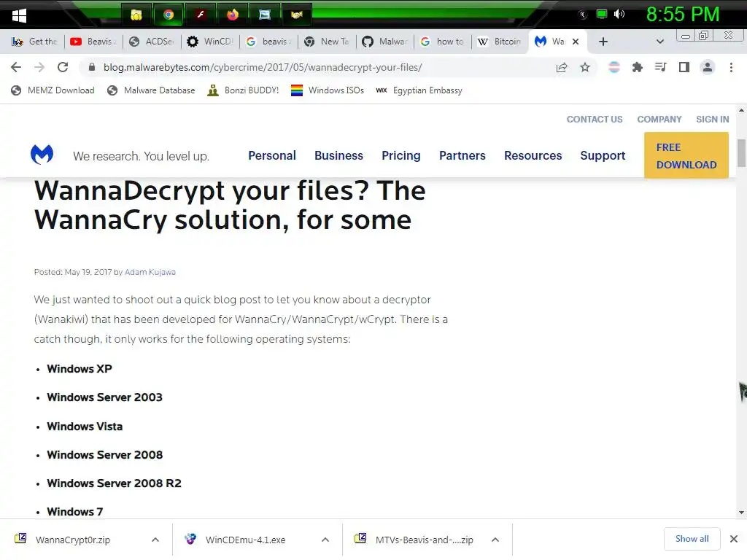The height and width of the screenshot is (560, 747).
Task: Open a new tab with the plus button
Action: [x=603, y=42]
